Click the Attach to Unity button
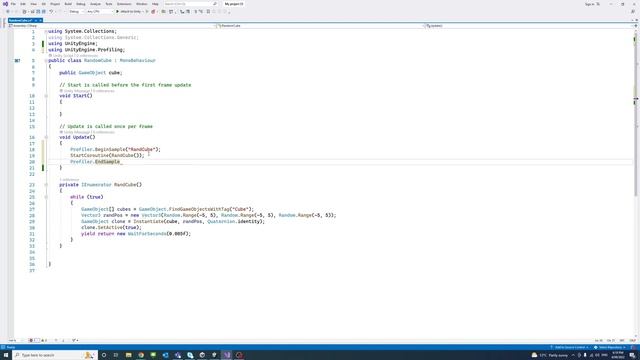The image size is (640, 360). 130,11
